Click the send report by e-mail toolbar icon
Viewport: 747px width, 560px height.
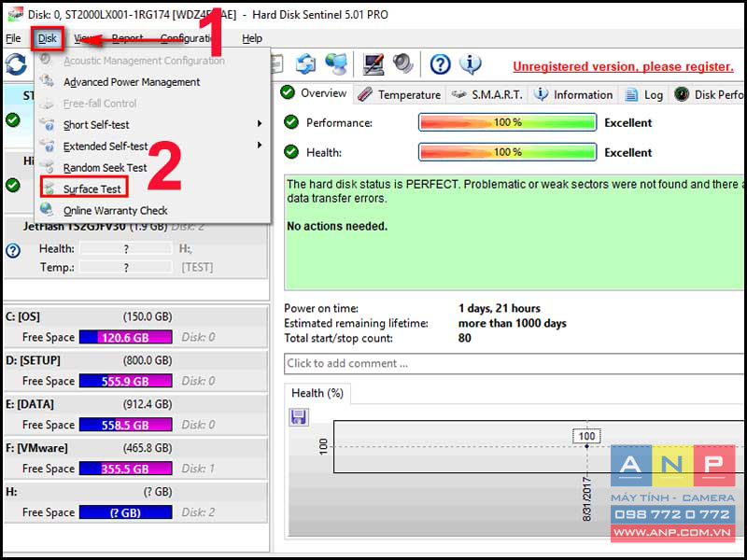(305, 63)
